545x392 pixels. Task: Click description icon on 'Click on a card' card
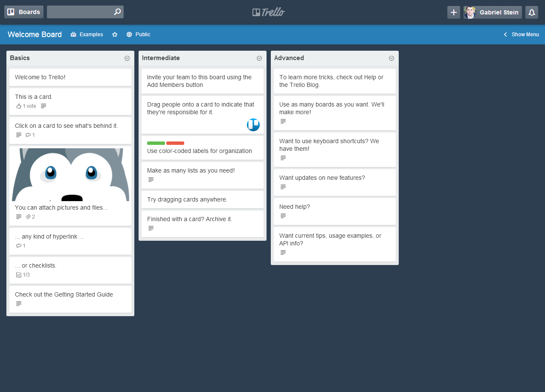tap(19, 135)
